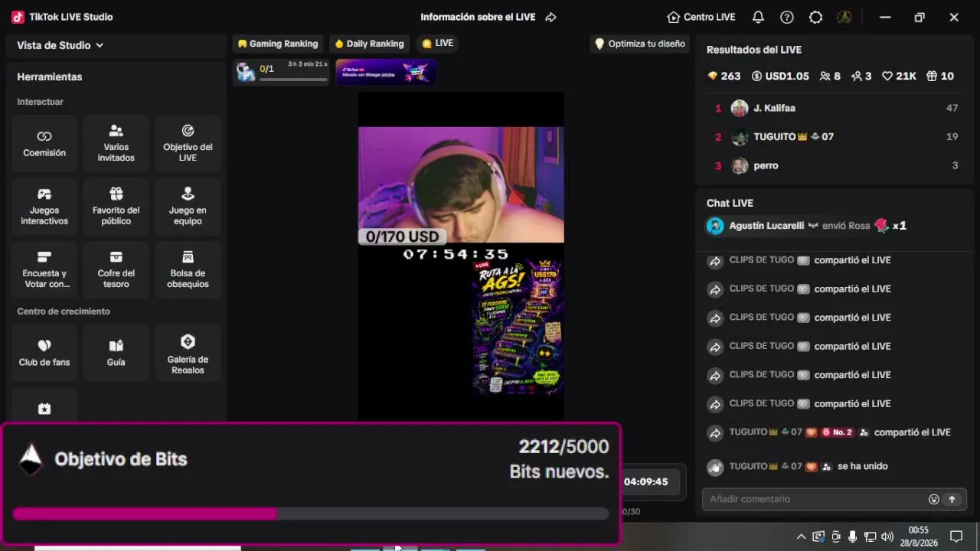This screenshot has width=980, height=551.
Task: Click the 04:09:45 stream timer
Action: pyautogui.click(x=646, y=482)
